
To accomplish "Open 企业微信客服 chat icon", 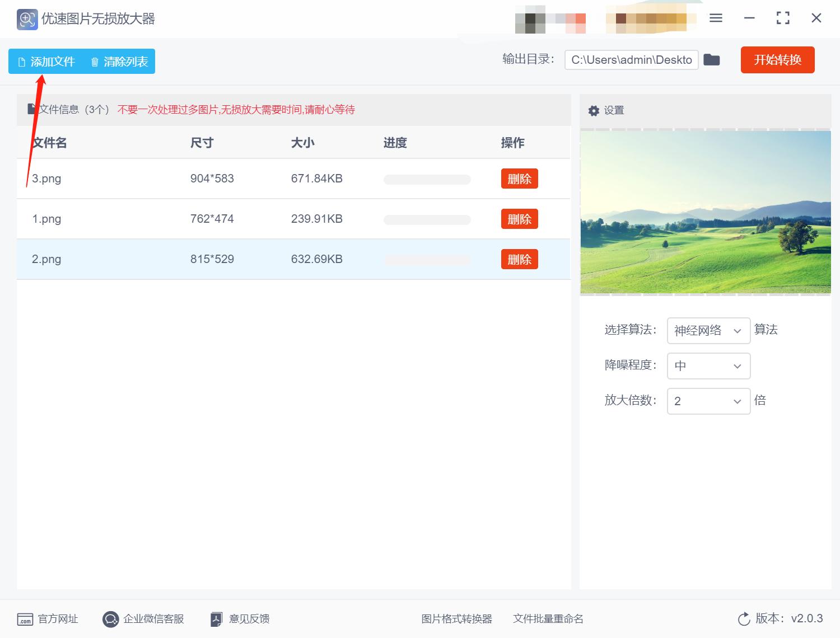I will click(x=110, y=619).
